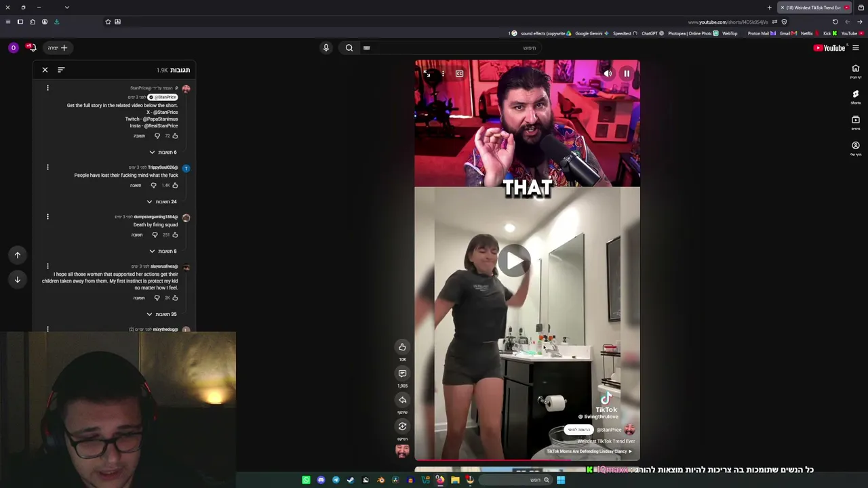
Task: Open the 'TikTok Moms Are Defending Lindsay Clancy' link
Action: 589,451
